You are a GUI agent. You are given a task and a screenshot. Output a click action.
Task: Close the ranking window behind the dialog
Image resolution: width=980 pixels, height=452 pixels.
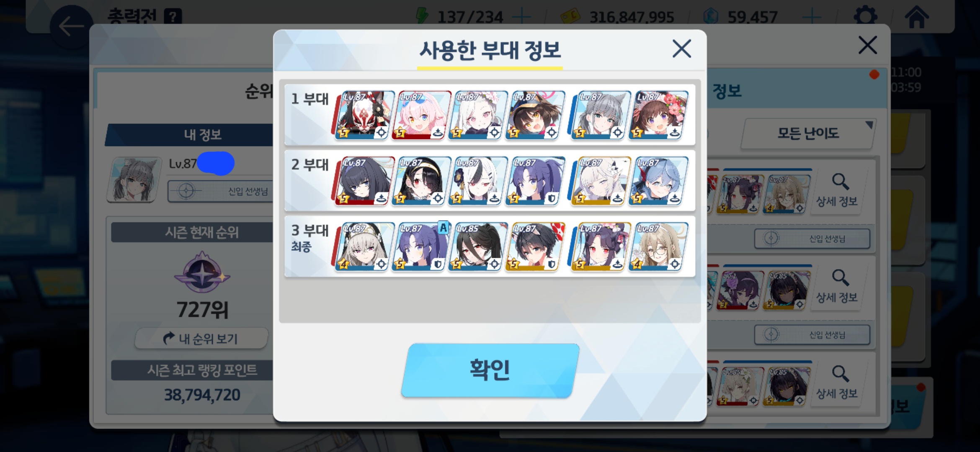click(x=867, y=45)
